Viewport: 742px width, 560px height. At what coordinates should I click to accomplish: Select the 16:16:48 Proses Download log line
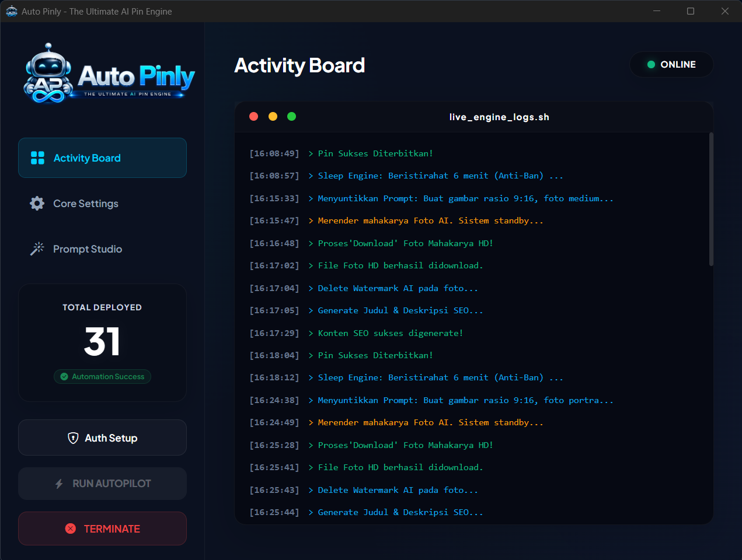point(371,243)
